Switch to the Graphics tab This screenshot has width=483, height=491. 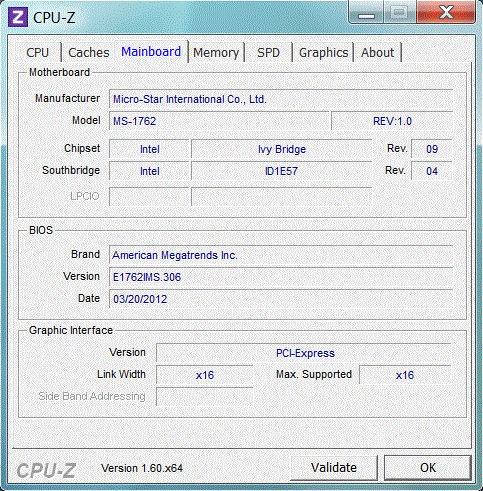click(323, 53)
